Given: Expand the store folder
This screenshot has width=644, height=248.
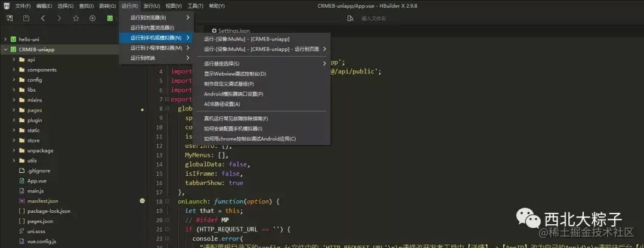Looking at the screenshot, I should [14, 141].
